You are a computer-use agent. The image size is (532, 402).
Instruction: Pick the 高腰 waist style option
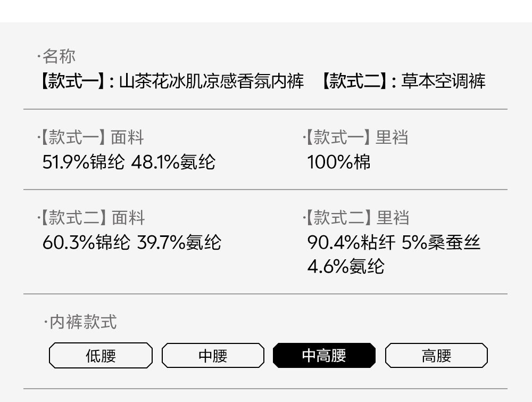[436, 356]
